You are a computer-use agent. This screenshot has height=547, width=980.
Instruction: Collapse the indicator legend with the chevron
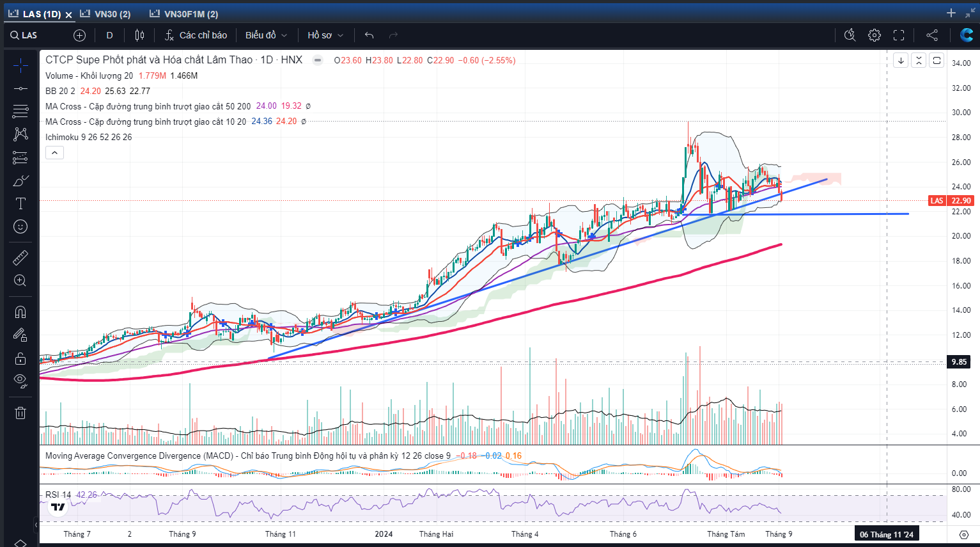point(54,153)
